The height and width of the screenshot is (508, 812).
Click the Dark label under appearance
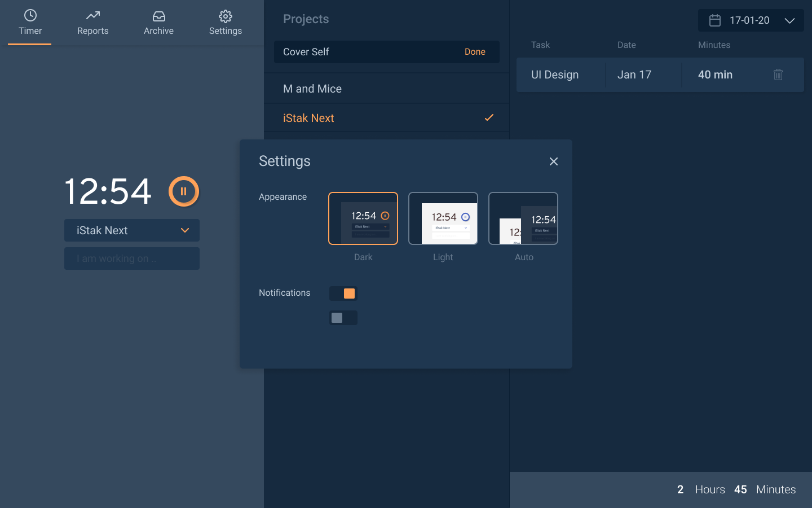pyautogui.click(x=363, y=257)
